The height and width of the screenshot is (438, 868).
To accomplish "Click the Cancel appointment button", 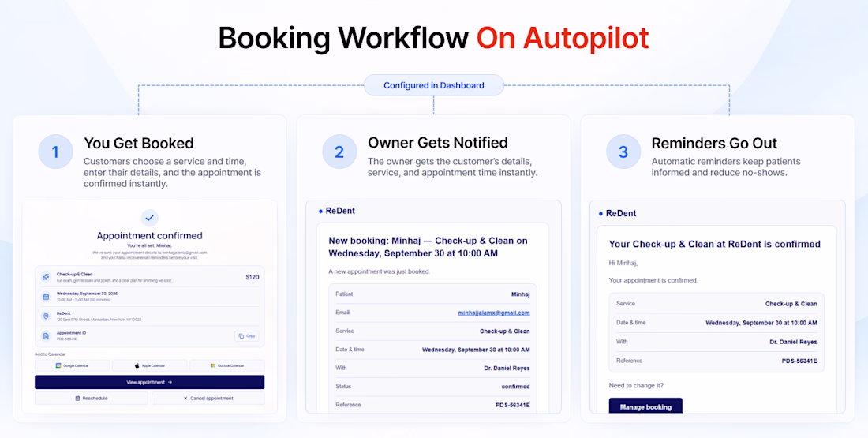I will 208,398.
